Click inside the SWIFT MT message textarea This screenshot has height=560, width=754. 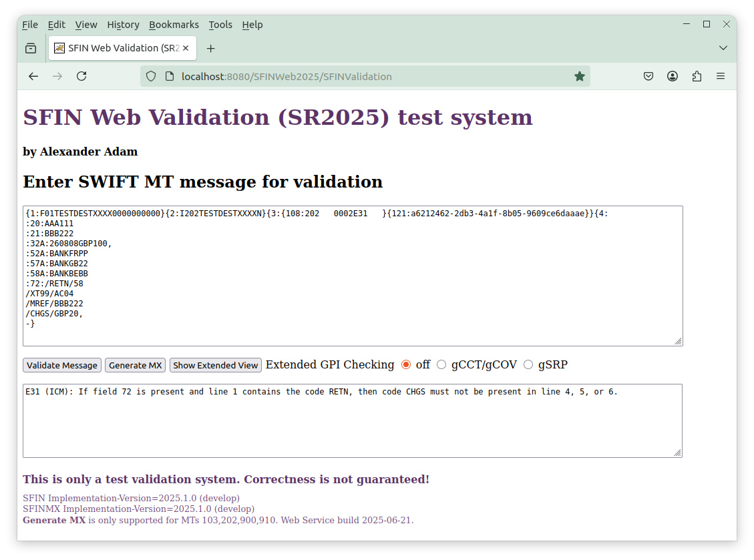[353, 276]
